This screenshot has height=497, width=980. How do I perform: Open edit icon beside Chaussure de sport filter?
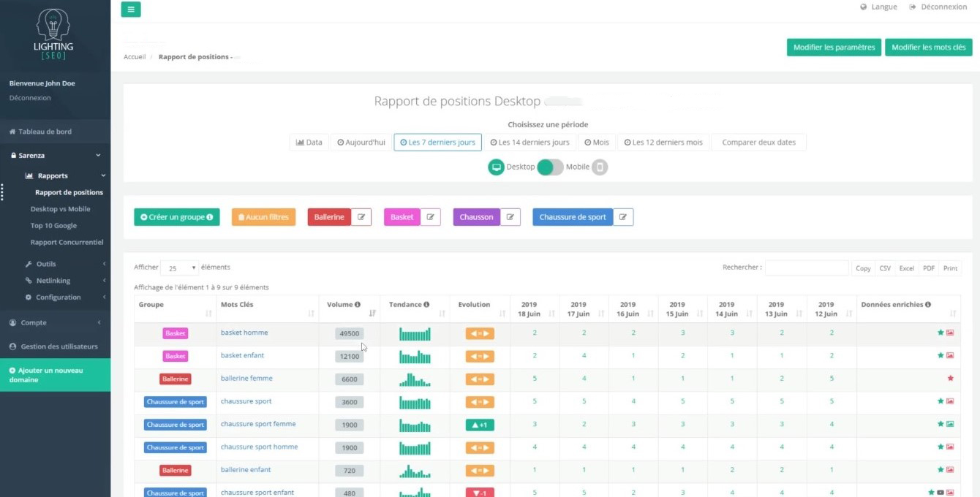(x=623, y=217)
